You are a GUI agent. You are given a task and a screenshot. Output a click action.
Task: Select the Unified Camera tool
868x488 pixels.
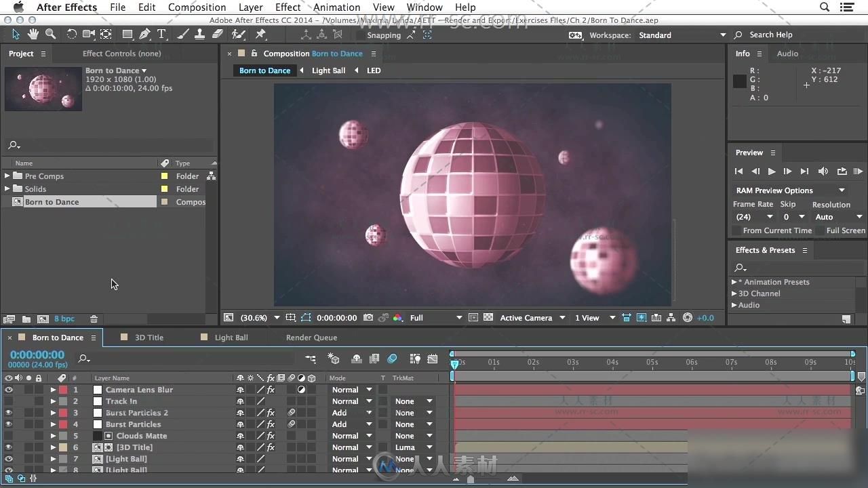[89, 34]
